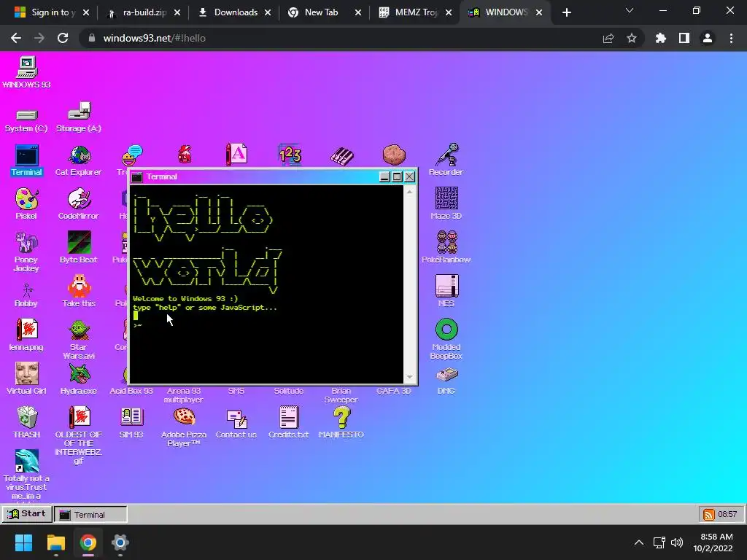Minimize the Terminal window

[384, 176]
